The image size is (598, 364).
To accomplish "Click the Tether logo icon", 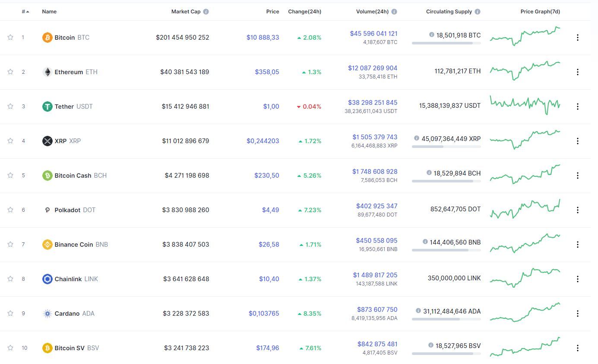I will click(x=47, y=107).
